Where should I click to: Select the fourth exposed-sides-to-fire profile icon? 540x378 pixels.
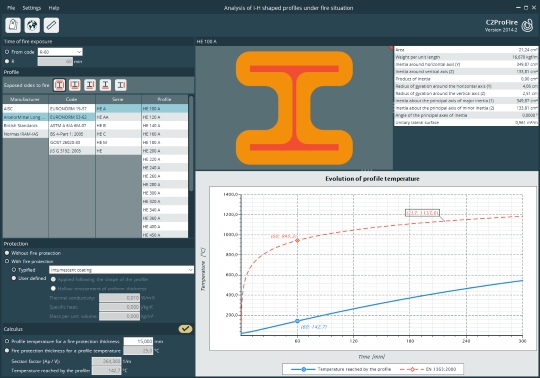pyautogui.click(x=105, y=85)
